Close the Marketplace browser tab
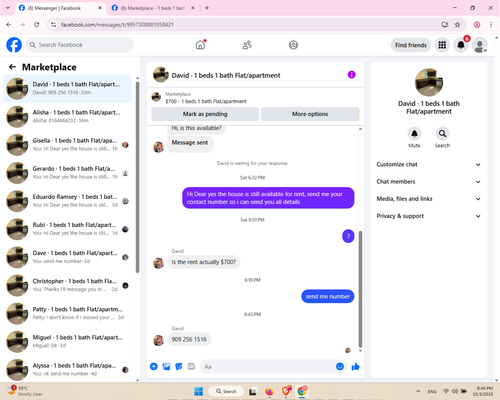The image size is (500, 400). click(193, 8)
